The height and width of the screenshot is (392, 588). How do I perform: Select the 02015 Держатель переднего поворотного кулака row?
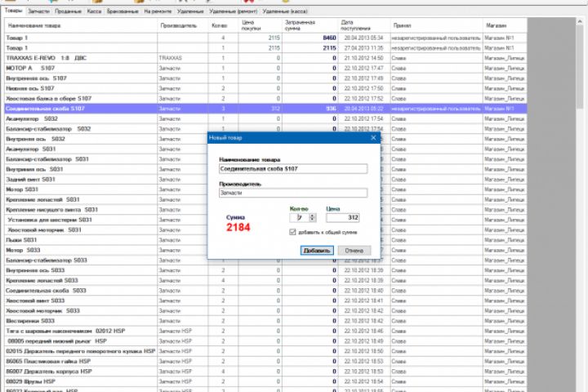coord(265,351)
